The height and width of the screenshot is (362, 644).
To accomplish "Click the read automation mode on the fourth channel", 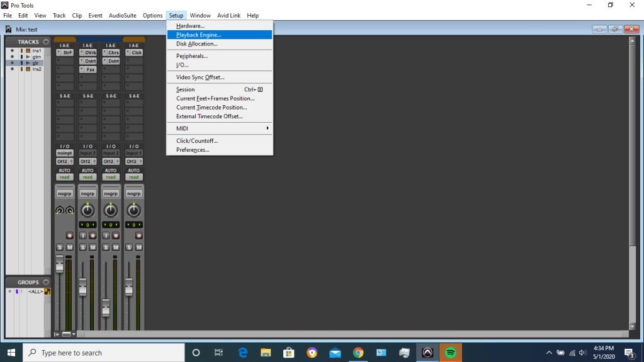I will click(x=133, y=178).
